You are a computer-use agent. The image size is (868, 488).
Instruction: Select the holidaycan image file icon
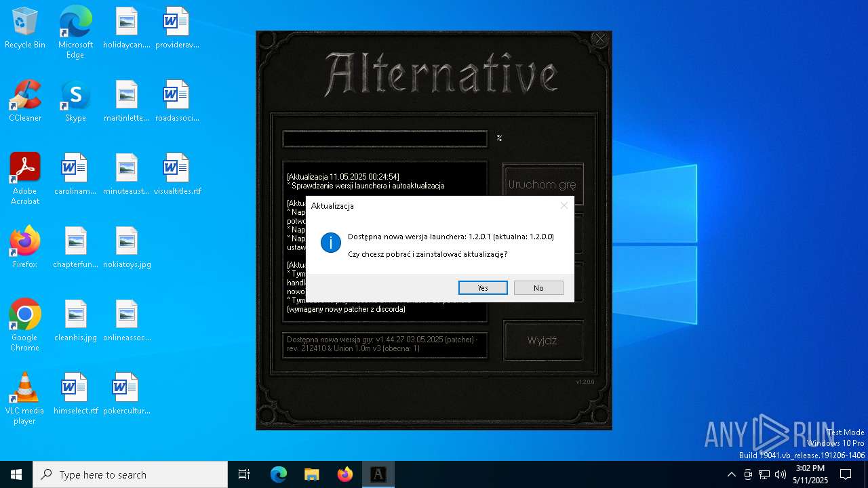click(127, 28)
